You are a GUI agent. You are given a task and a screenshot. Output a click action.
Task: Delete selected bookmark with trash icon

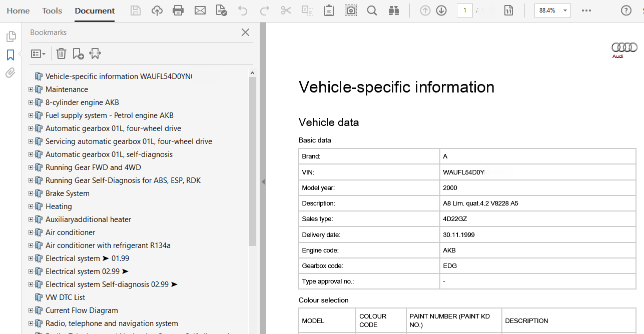tap(61, 53)
